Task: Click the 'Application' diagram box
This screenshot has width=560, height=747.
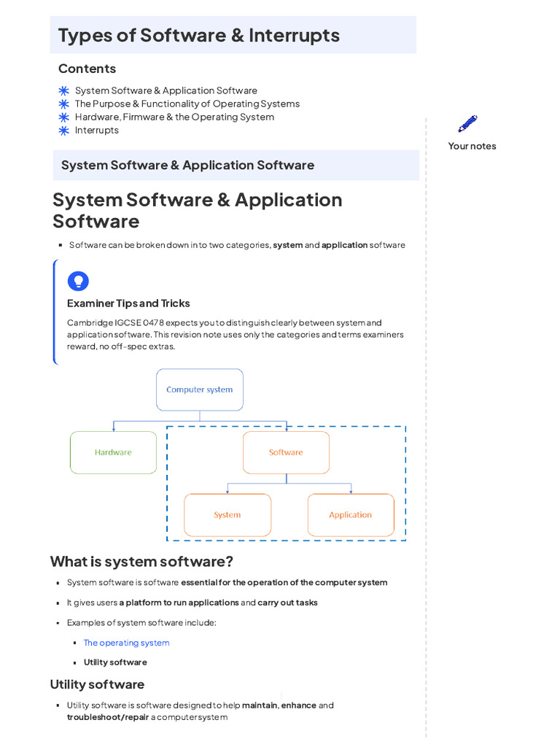Action: click(x=351, y=515)
